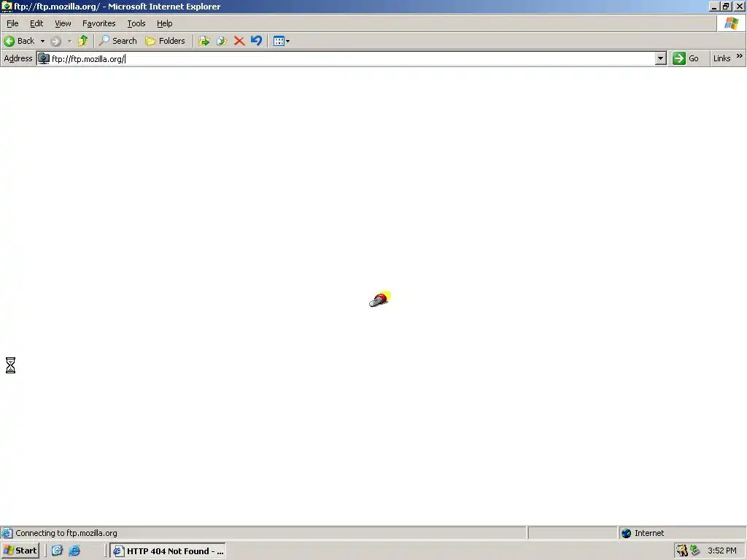Viewport: 747px width, 560px height.
Task: Click "Connecting to ftp.mozilla.org" status text
Action: click(66, 533)
